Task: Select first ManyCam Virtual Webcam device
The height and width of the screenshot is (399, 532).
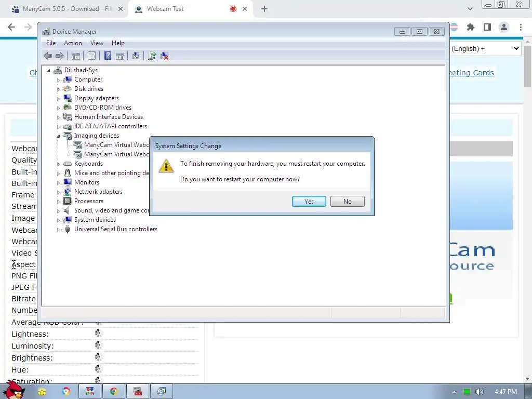Action: click(x=116, y=145)
